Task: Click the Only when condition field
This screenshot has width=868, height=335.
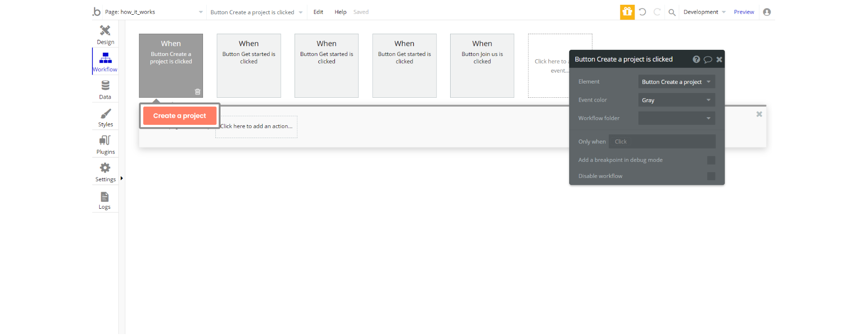Action: (662, 141)
